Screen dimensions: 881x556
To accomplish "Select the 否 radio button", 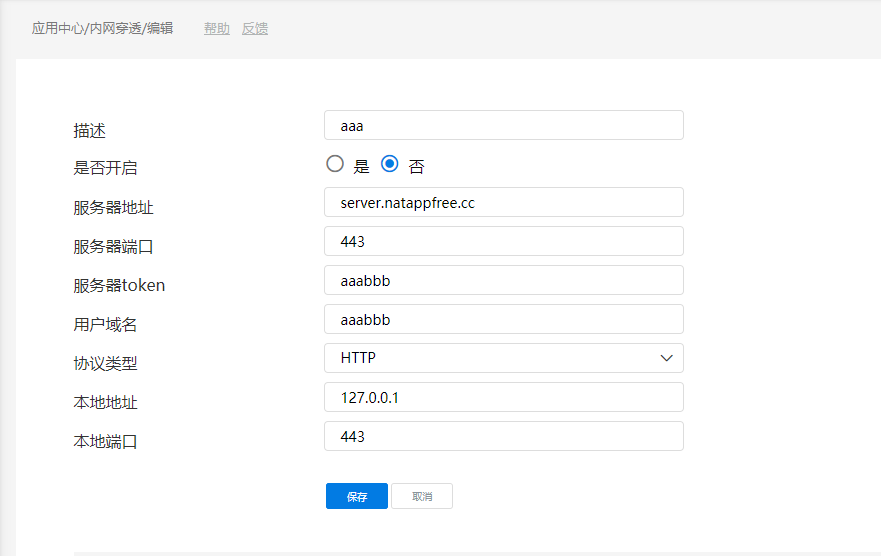I will point(390,164).
